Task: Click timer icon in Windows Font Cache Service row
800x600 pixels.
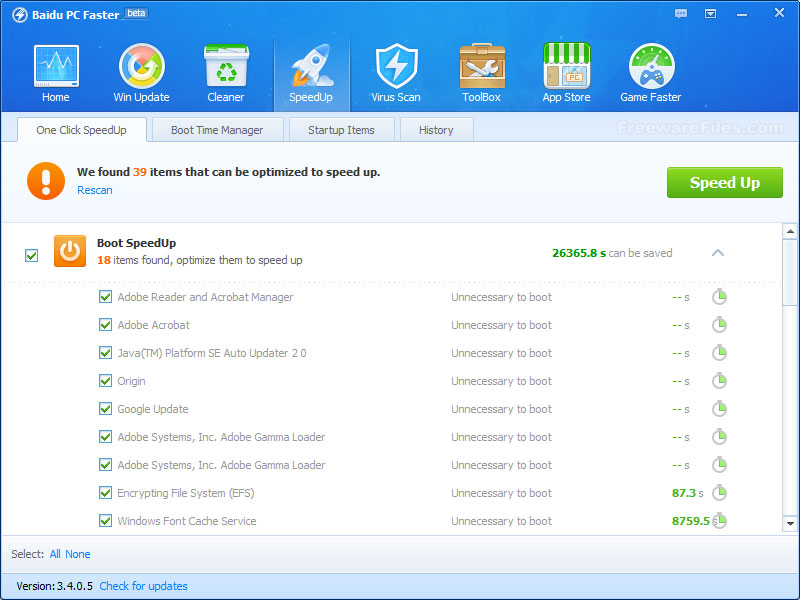Action: (x=719, y=521)
